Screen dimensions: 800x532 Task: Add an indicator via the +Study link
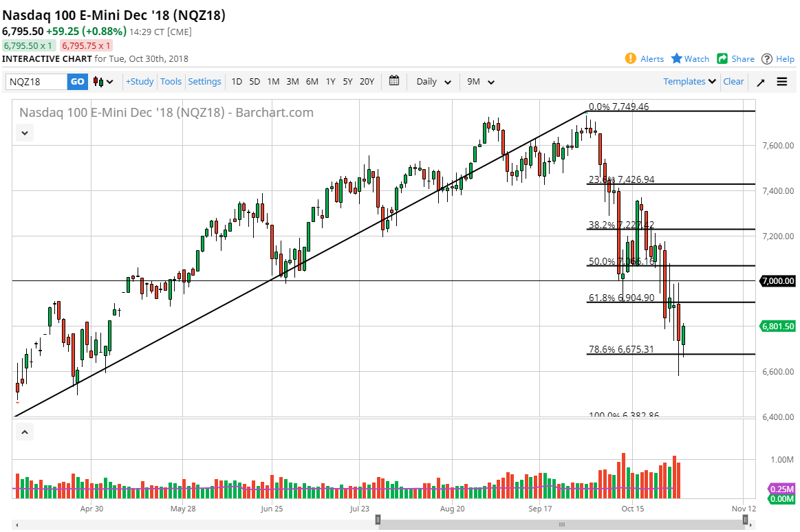click(x=139, y=81)
